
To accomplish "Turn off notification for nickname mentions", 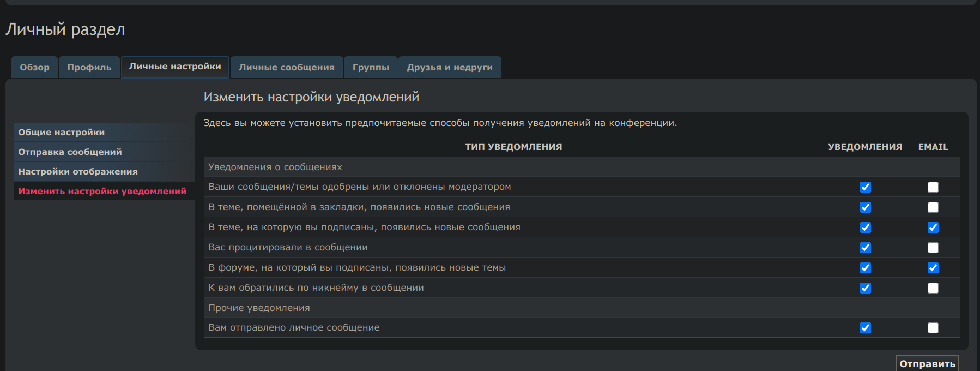I will tap(866, 288).
